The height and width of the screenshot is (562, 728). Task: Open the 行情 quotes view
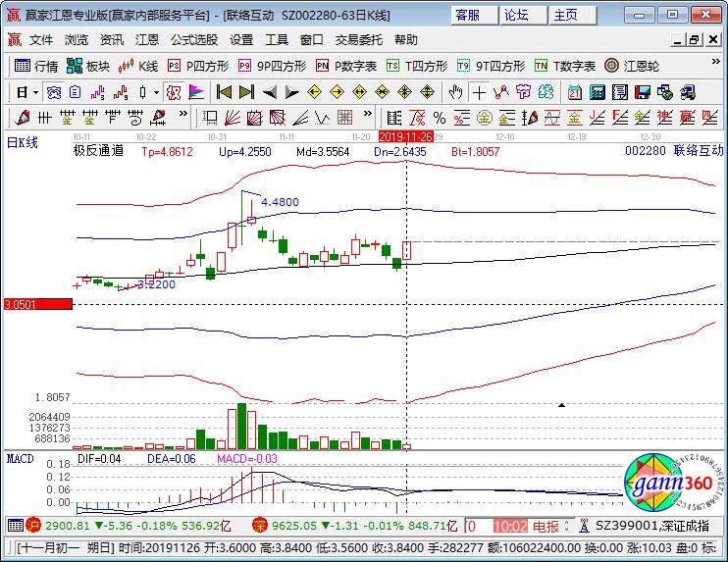click(35, 66)
